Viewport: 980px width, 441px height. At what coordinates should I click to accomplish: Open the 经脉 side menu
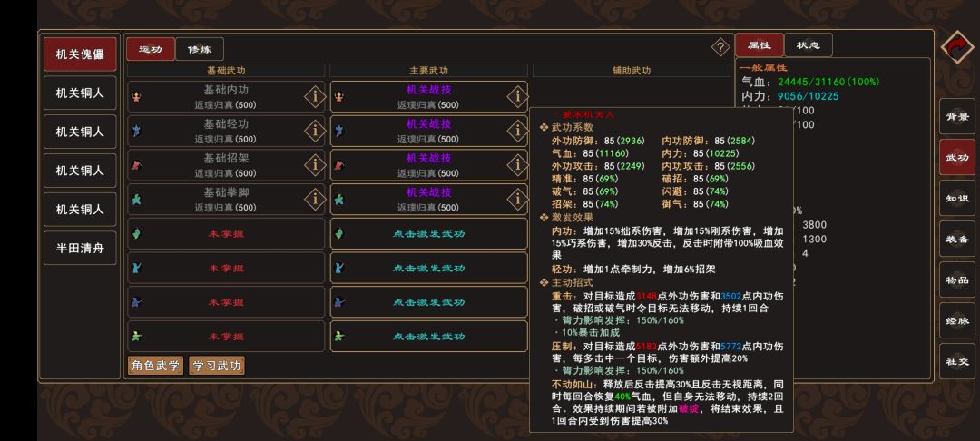(x=957, y=320)
